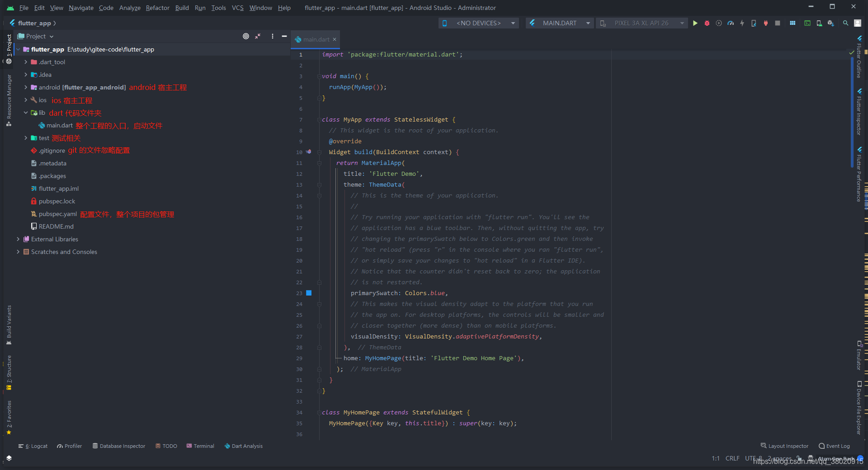Open the Project view mode dropdown
The height and width of the screenshot is (470, 868).
(x=36, y=36)
